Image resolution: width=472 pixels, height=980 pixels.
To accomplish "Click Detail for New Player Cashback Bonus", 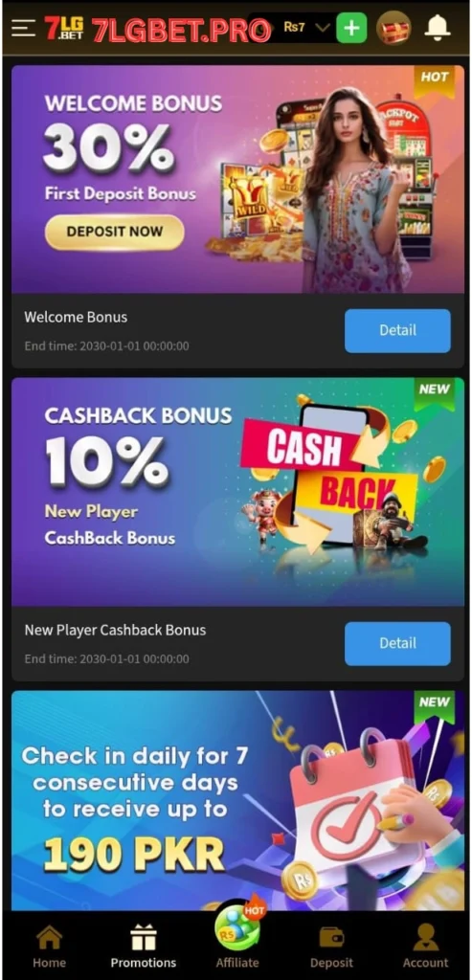I will 397,643.
